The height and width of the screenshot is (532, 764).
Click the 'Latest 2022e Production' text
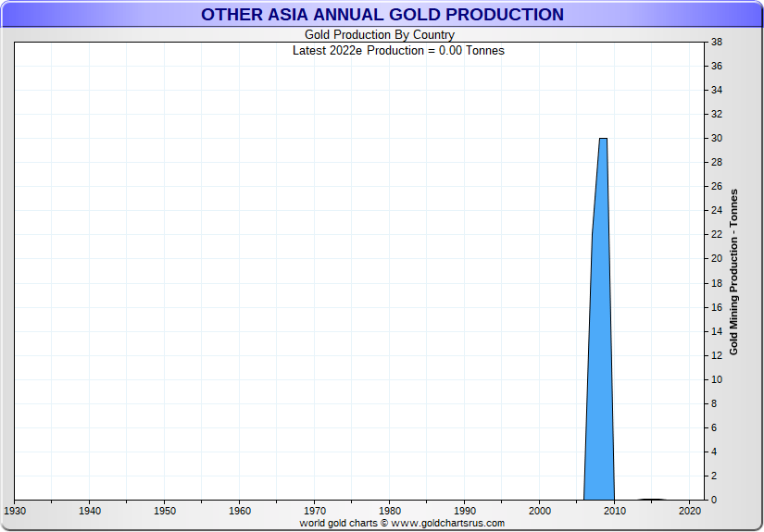398,51
